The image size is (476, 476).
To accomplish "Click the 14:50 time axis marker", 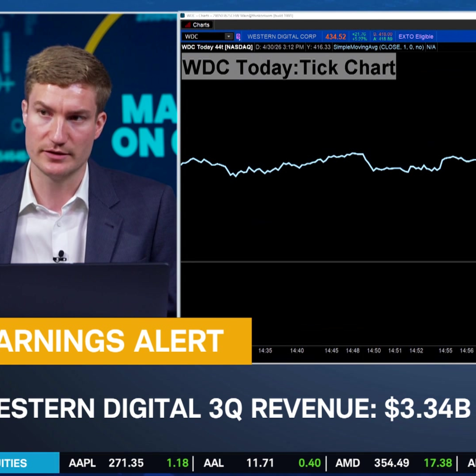I will pyautogui.click(x=374, y=351).
